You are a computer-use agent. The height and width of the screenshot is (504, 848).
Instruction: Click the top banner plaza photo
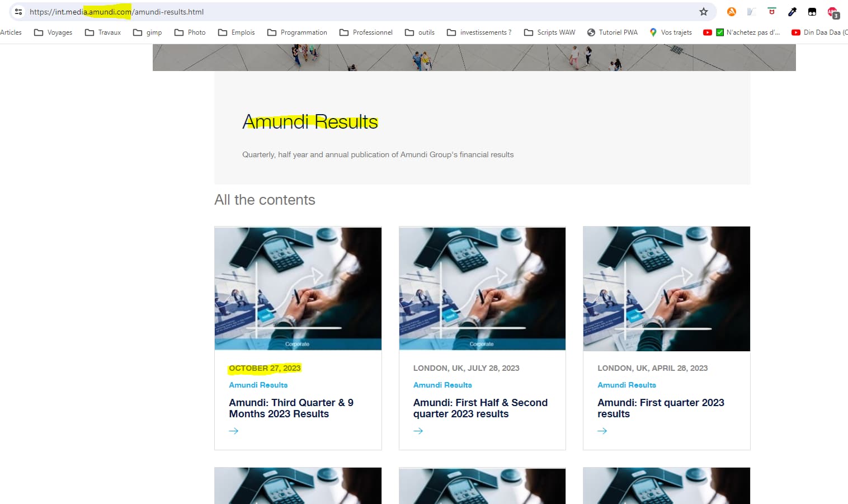474,58
